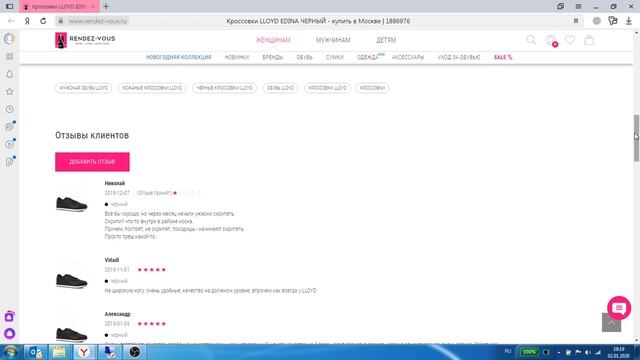Open the Alice assistant icon in sidebar
640x360 pixels.
(x=9, y=333)
